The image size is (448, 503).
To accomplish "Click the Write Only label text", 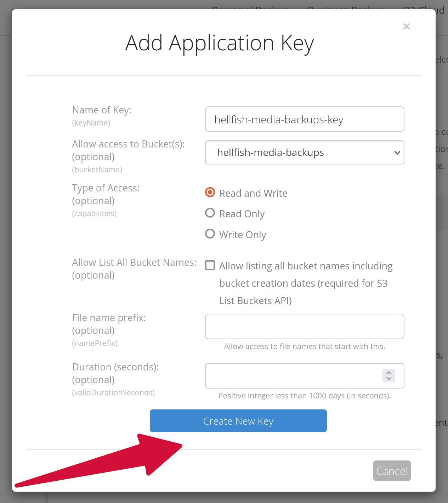I will pos(243,235).
